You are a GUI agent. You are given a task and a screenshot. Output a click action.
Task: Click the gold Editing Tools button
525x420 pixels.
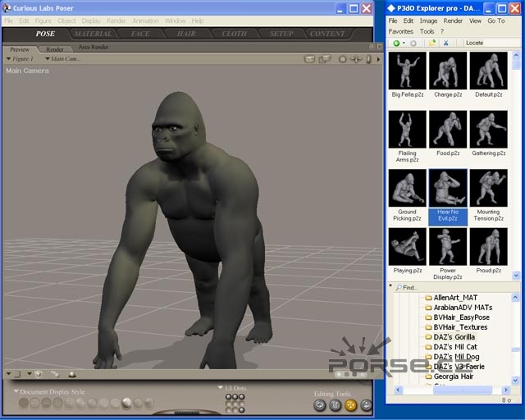[350, 404]
